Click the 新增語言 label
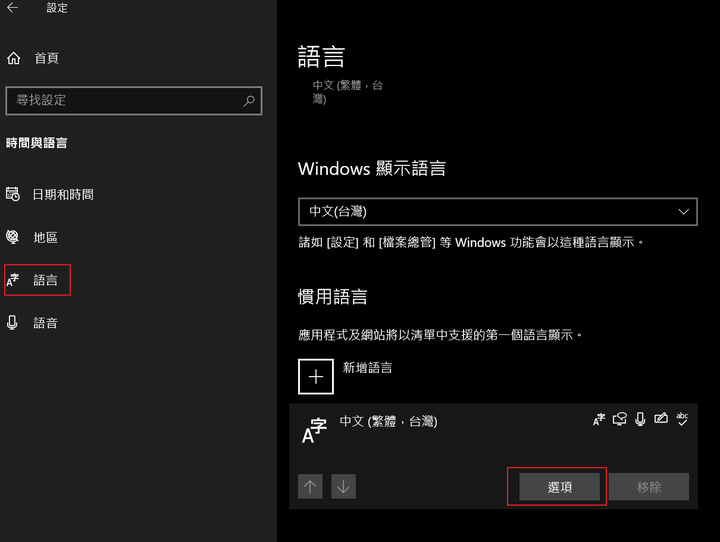 click(x=367, y=368)
